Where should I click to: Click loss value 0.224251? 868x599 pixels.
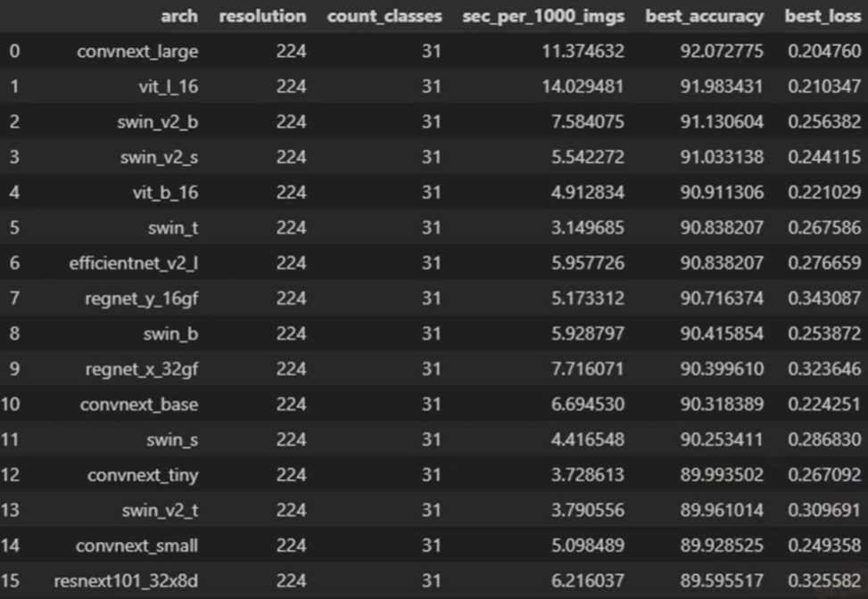[x=824, y=405]
